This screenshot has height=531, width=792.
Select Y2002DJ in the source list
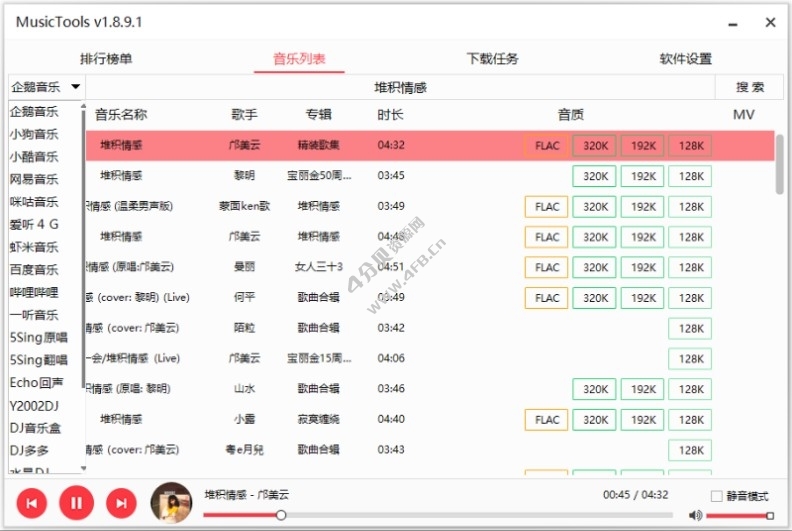34,406
